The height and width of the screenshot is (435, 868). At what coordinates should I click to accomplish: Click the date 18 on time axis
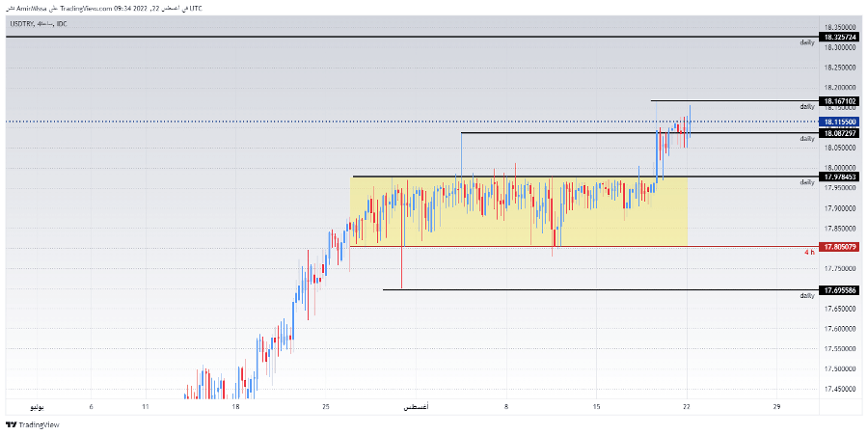coord(236,407)
